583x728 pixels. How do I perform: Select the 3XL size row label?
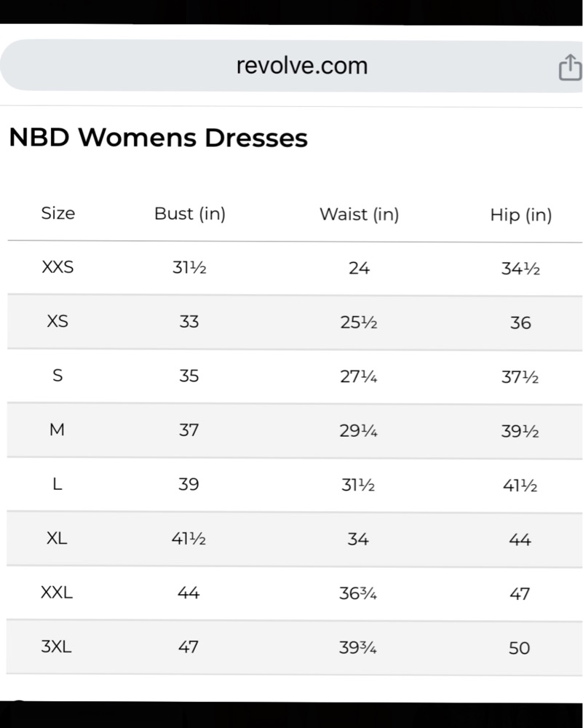(56, 646)
